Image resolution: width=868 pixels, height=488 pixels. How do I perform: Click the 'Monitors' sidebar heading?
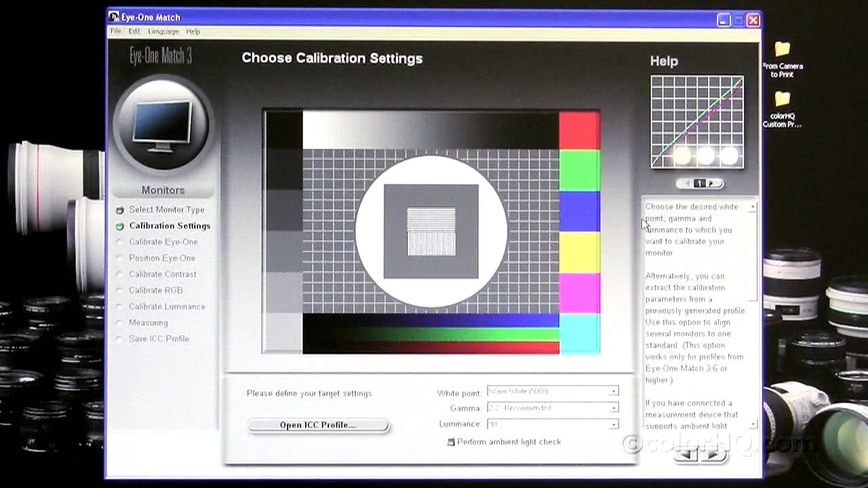(x=163, y=190)
